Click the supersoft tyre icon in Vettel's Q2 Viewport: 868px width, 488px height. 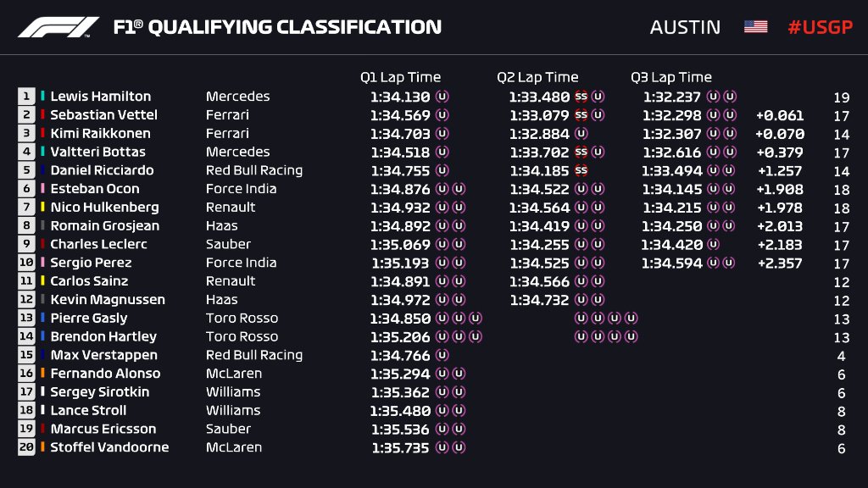pyautogui.click(x=581, y=115)
